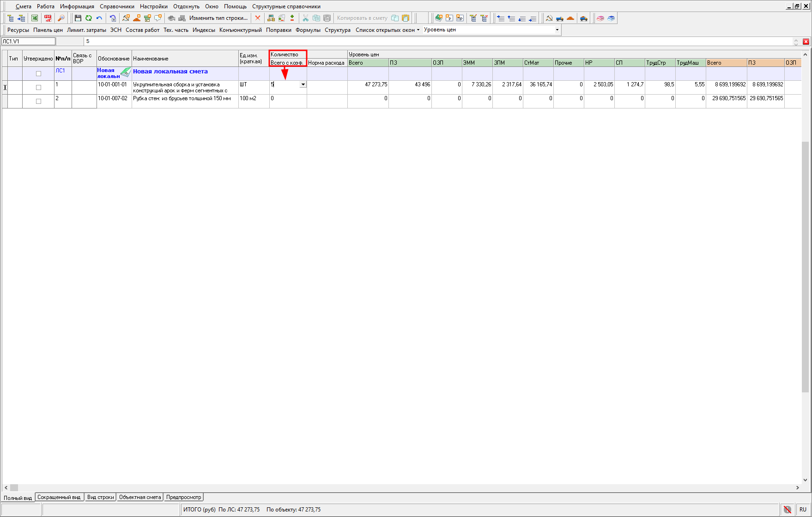Click the red X delete icon
Image resolution: width=812 pixels, height=517 pixels.
[x=258, y=18]
